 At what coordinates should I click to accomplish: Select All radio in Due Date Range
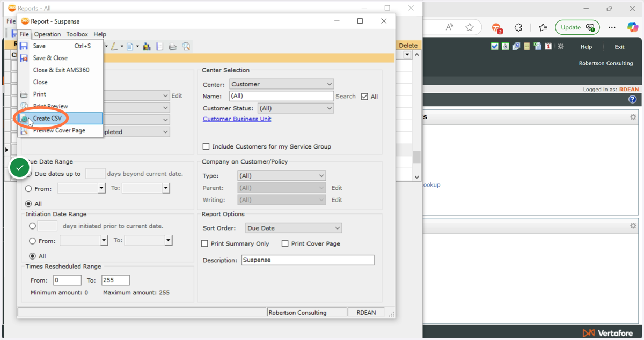click(29, 204)
